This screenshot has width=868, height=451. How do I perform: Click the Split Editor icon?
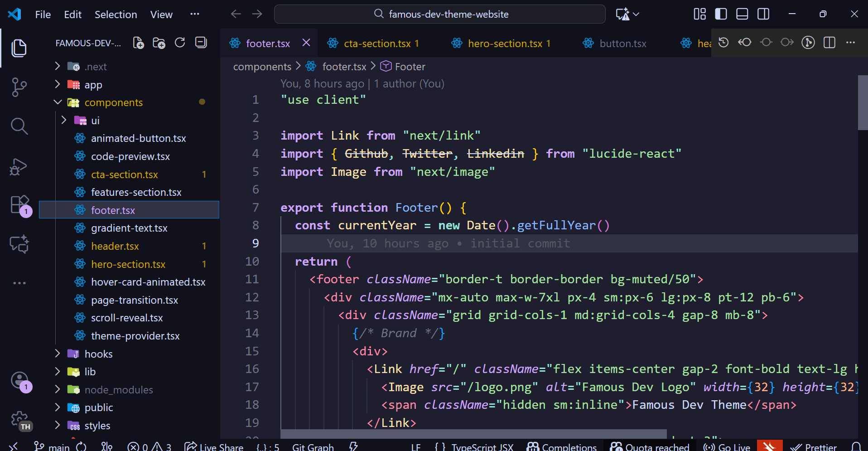click(829, 42)
